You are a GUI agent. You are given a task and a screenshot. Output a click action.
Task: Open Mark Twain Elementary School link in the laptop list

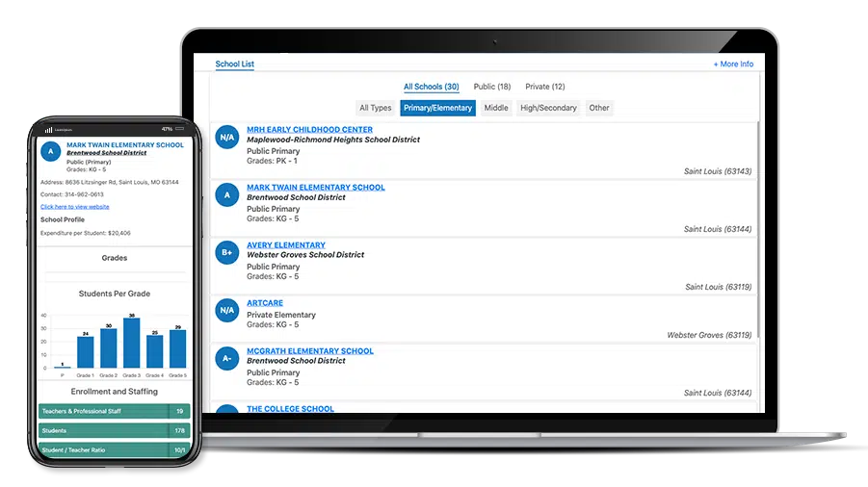pos(316,188)
